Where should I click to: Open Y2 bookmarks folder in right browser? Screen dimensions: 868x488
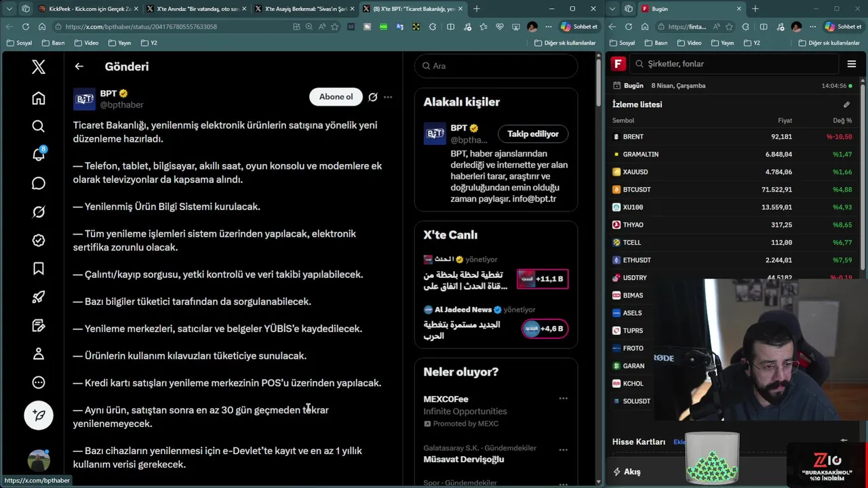pyautogui.click(x=751, y=43)
